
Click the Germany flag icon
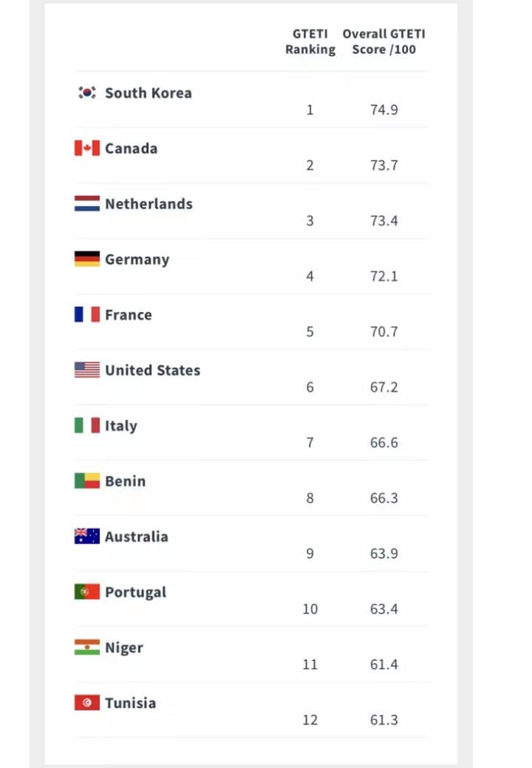[87, 259]
